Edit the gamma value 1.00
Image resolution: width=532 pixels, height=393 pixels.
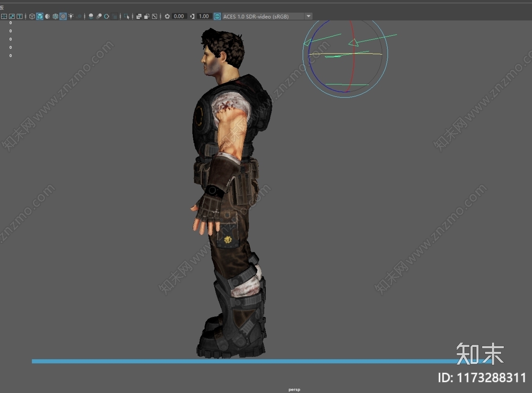click(204, 16)
